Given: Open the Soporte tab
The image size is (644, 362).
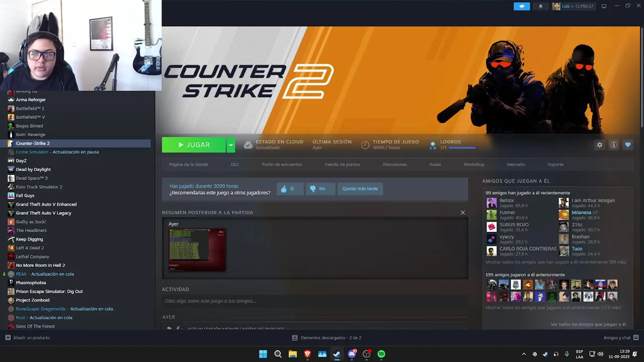Looking at the screenshot, I should [x=555, y=164].
